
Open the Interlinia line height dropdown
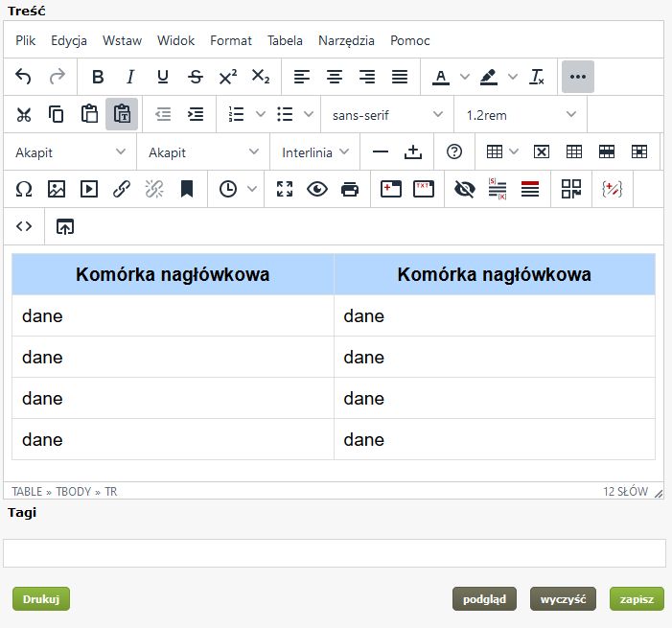coord(314,151)
